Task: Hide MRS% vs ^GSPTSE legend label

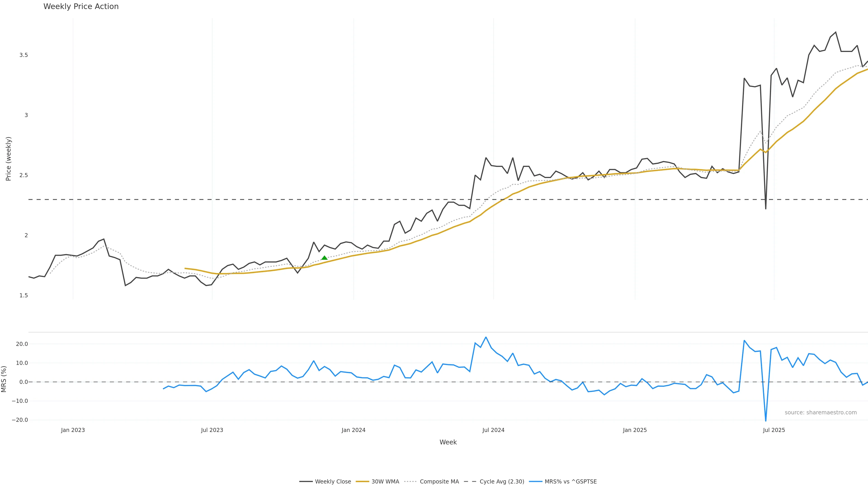Action: pyautogui.click(x=571, y=482)
